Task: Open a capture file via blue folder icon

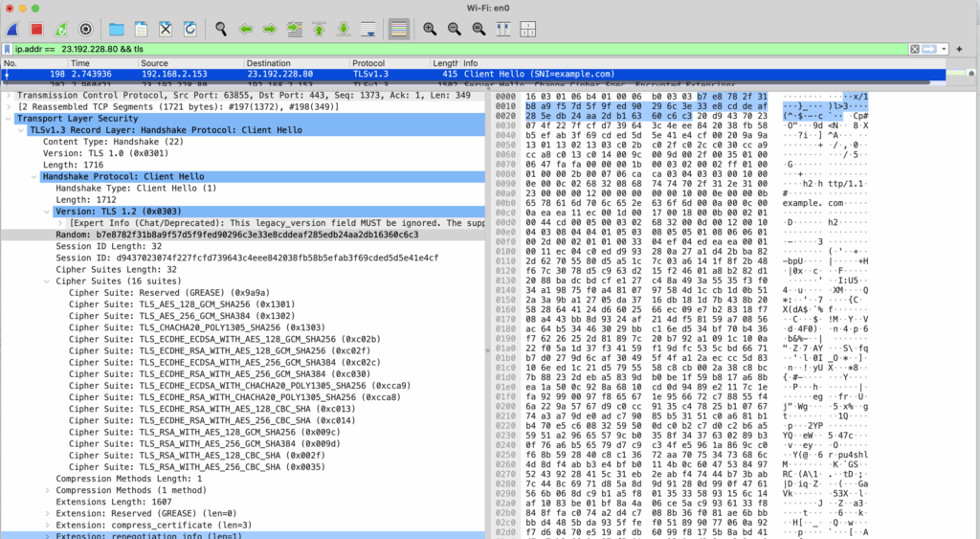Action: pyautogui.click(x=116, y=30)
